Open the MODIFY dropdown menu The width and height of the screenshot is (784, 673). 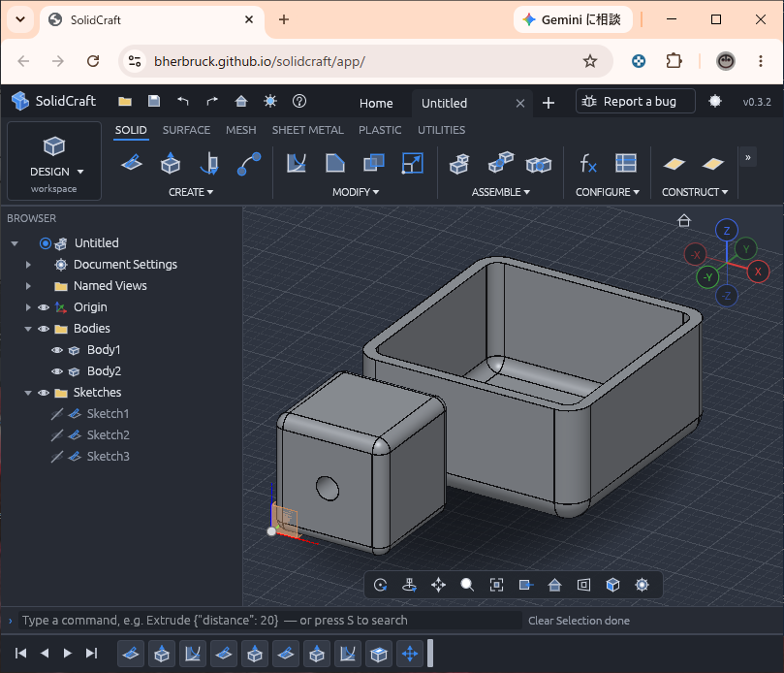pyautogui.click(x=356, y=192)
